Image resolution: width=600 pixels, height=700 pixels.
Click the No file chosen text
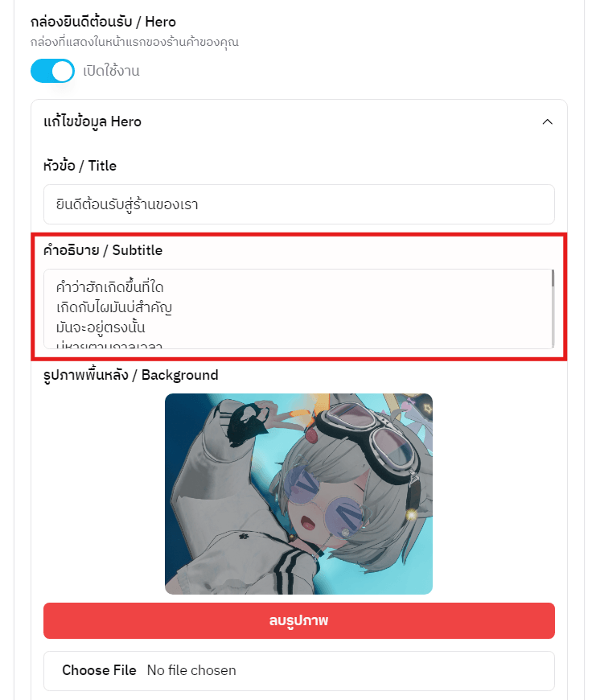(x=191, y=670)
